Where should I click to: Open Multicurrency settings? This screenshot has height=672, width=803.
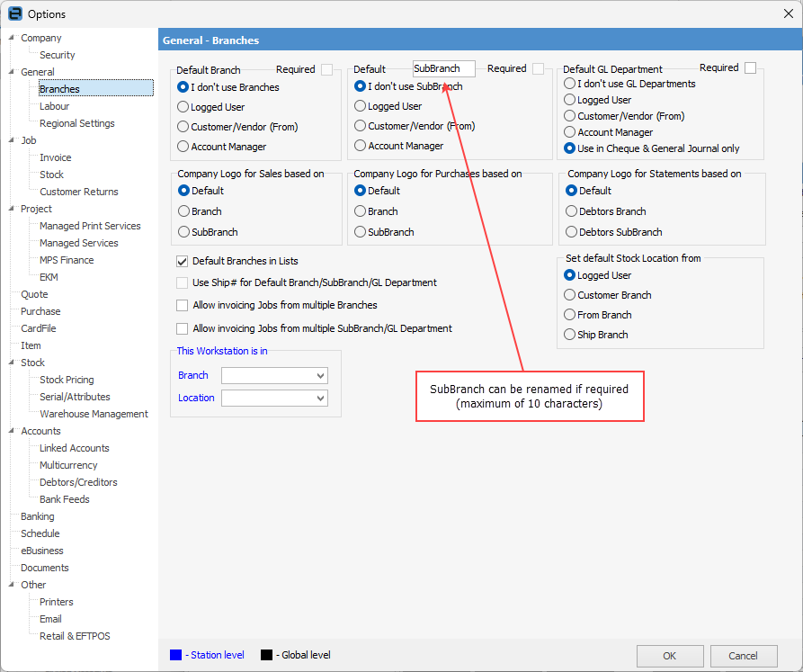click(x=68, y=465)
